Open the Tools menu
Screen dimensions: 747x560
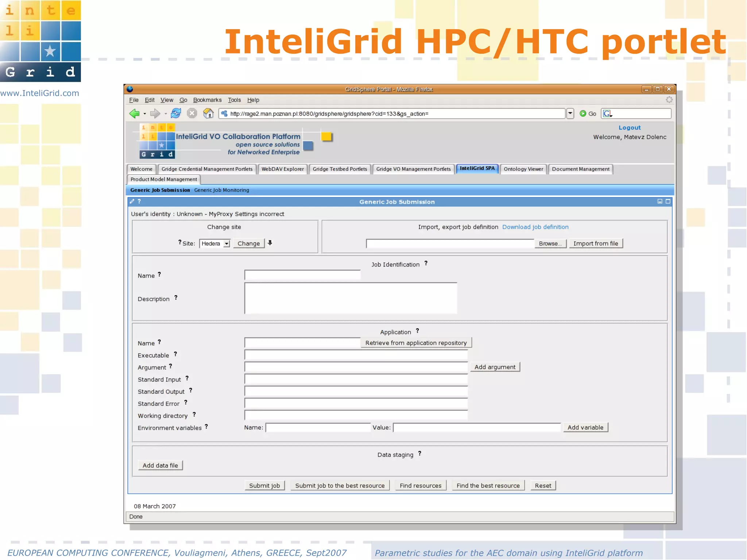pos(234,100)
